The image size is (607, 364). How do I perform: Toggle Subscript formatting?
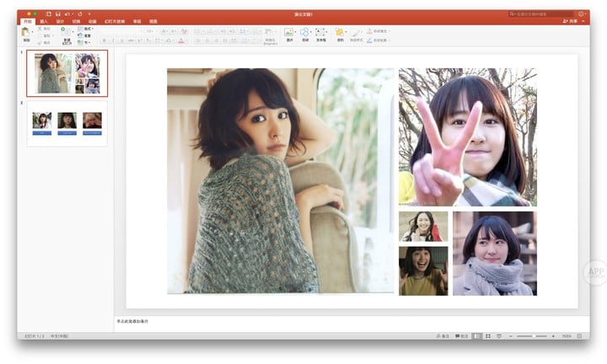pos(148,40)
